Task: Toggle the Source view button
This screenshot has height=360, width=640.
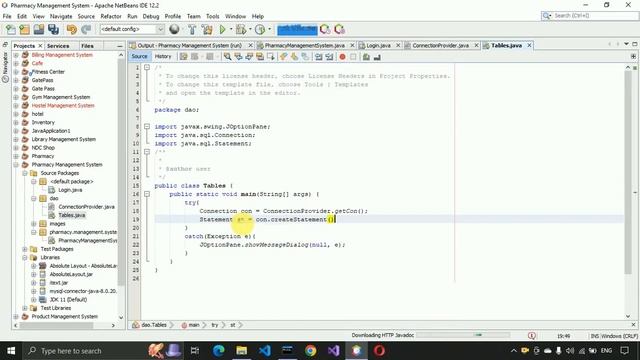Action: [139, 56]
